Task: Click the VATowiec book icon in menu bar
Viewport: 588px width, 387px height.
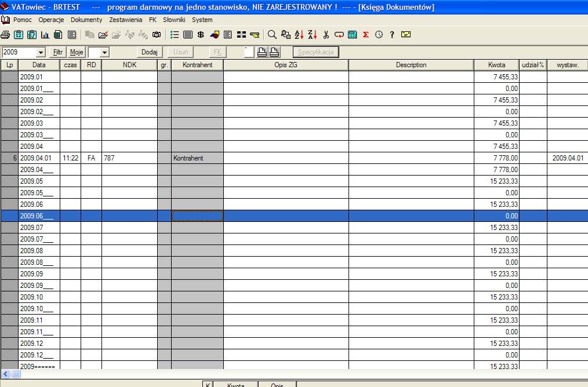Action: (x=5, y=20)
